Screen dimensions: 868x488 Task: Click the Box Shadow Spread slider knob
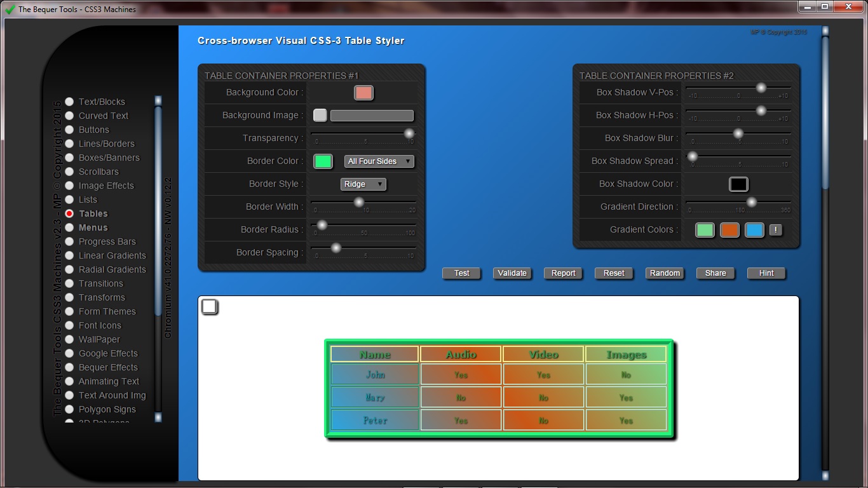coord(693,156)
